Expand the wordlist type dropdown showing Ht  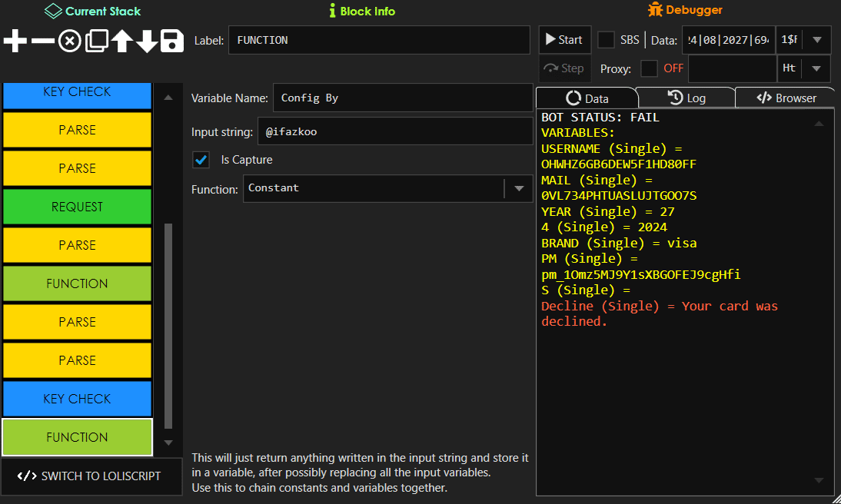tap(817, 68)
